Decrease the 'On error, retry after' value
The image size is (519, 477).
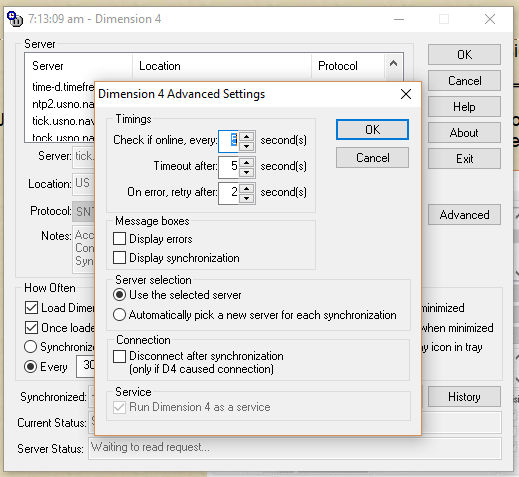point(246,198)
